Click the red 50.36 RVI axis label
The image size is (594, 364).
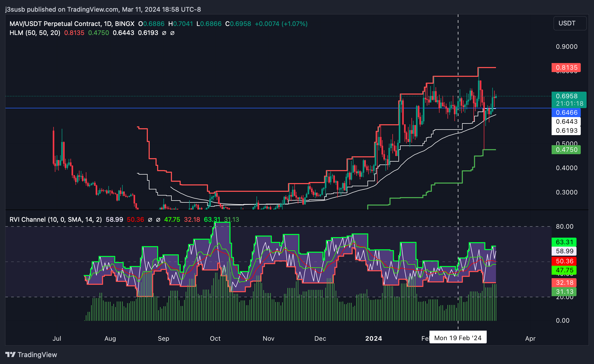click(564, 261)
